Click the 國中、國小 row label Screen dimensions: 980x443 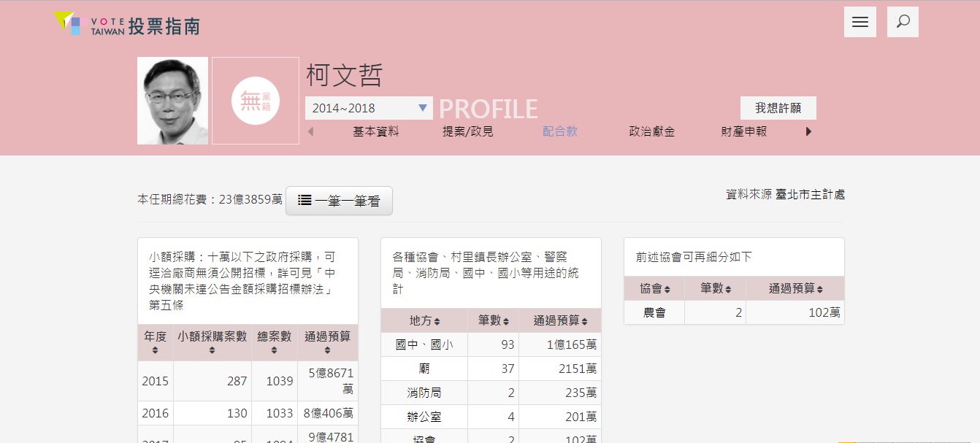coord(424,344)
